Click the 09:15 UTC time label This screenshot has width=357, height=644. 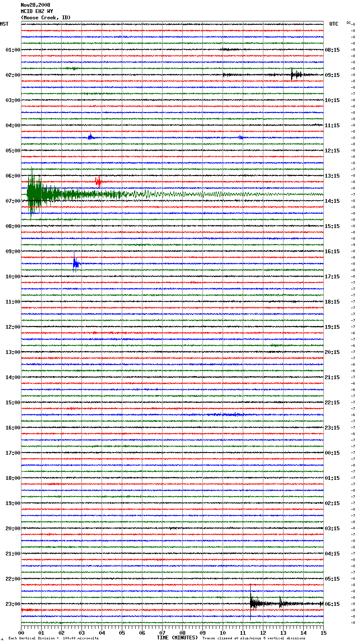coord(332,75)
